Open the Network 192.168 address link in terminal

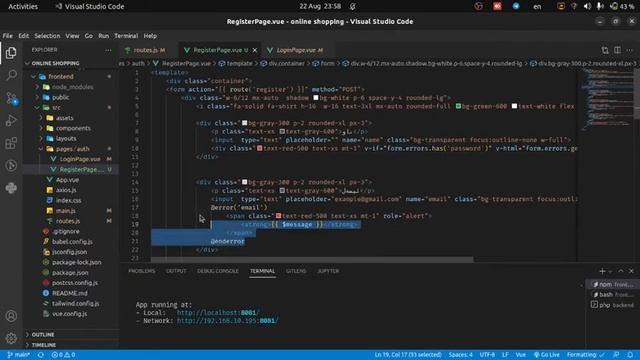[227, 321]
